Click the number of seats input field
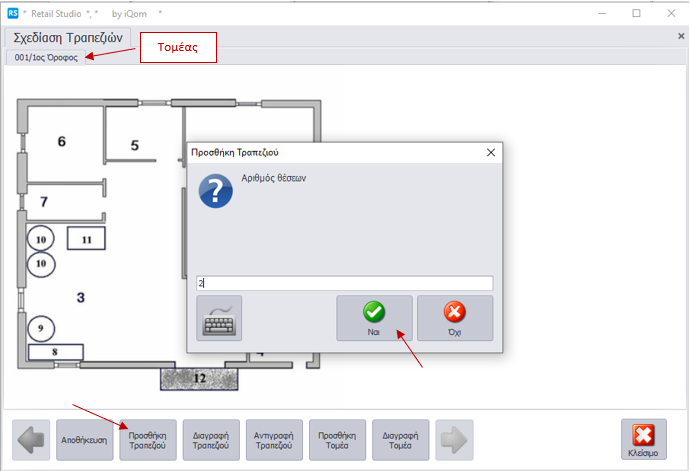Image resolution: width=690 pixels, height=471 pixels. point(344,284)
